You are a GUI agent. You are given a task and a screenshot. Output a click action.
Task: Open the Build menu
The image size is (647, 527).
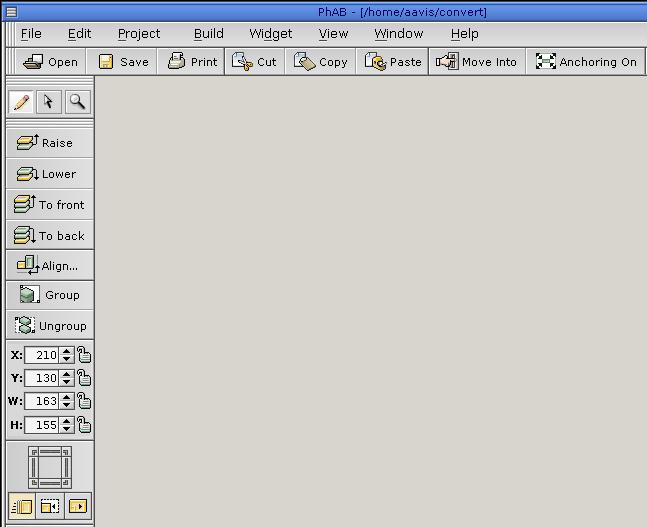pyautogui.click(x=208, y=33)
